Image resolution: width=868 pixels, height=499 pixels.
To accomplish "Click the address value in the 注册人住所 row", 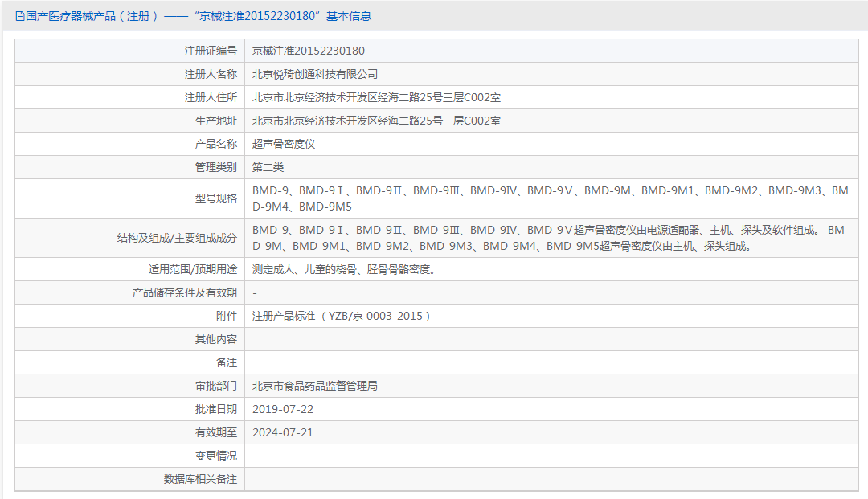I will coord(376,97).
